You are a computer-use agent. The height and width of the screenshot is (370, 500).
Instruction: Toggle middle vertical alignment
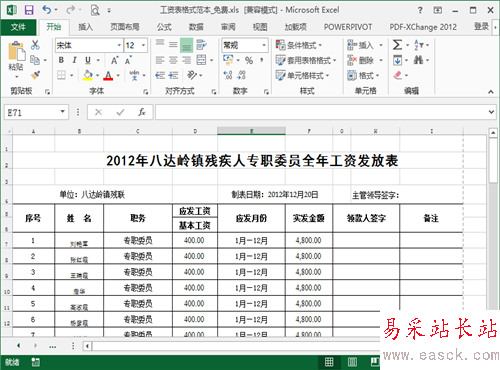[173, 45]
